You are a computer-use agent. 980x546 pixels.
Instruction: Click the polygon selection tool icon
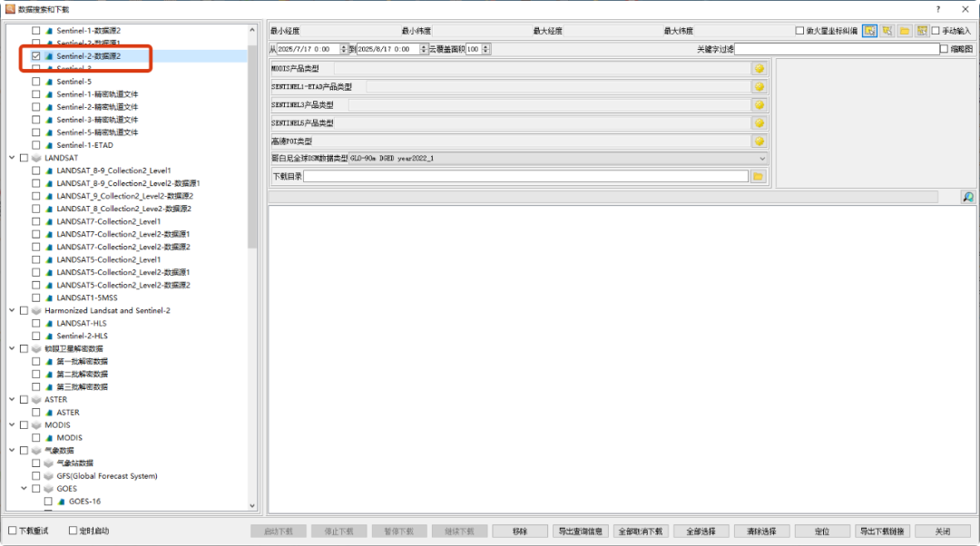887,31
